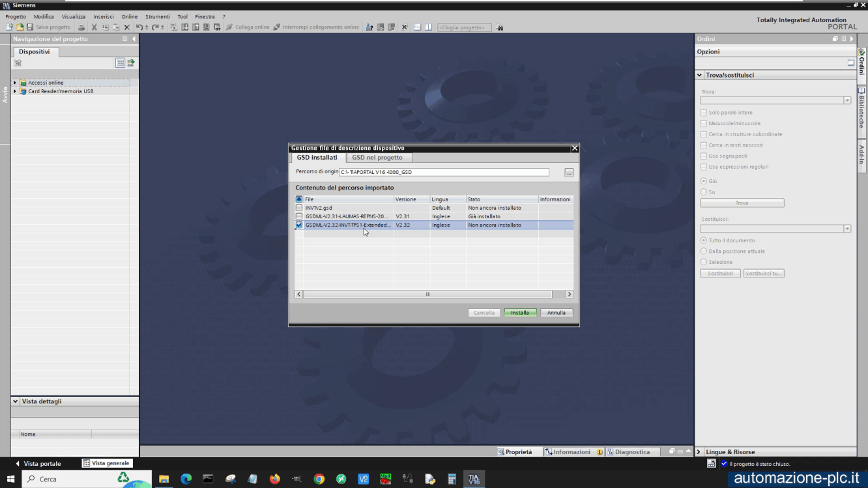Open the calculator taskbar icon
This screenshot has width=868, height=488.
click(452, 479)
